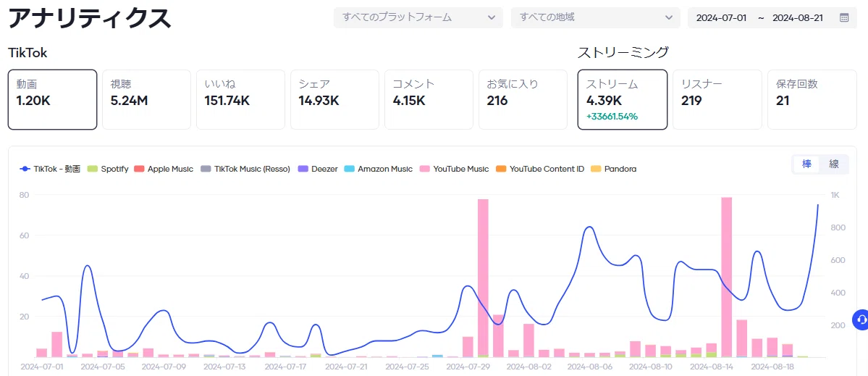Expand the すべてのプラットフォーム dropdown

coord(418,17)
